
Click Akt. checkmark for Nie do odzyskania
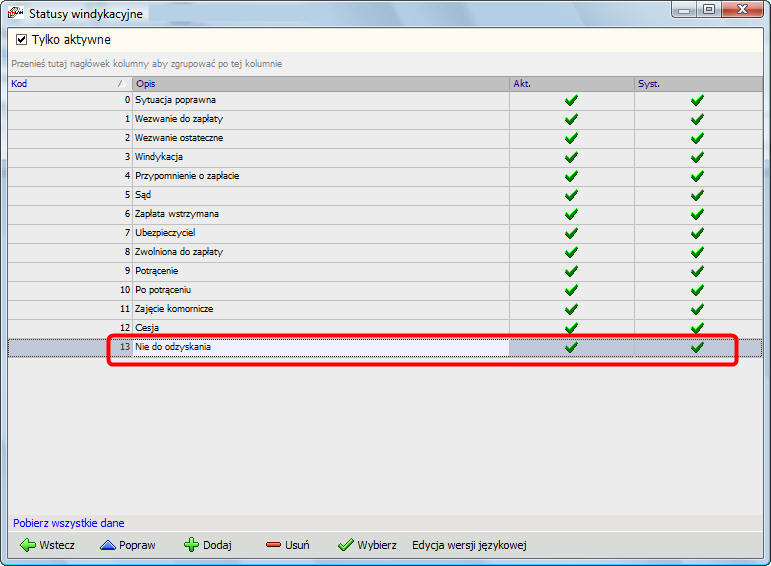tap(571, 347)
